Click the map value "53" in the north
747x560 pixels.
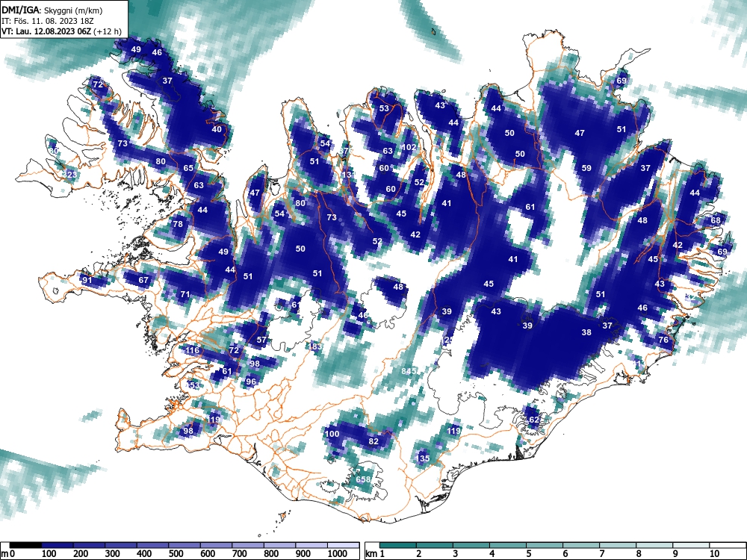[384, 108]
